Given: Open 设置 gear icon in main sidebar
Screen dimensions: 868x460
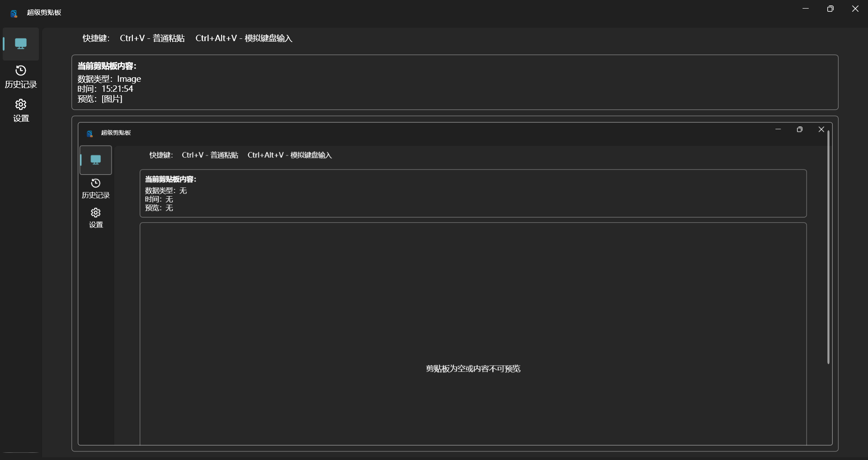Looking at the screenshot, I should pyautogui.click(x=21, y=104).
